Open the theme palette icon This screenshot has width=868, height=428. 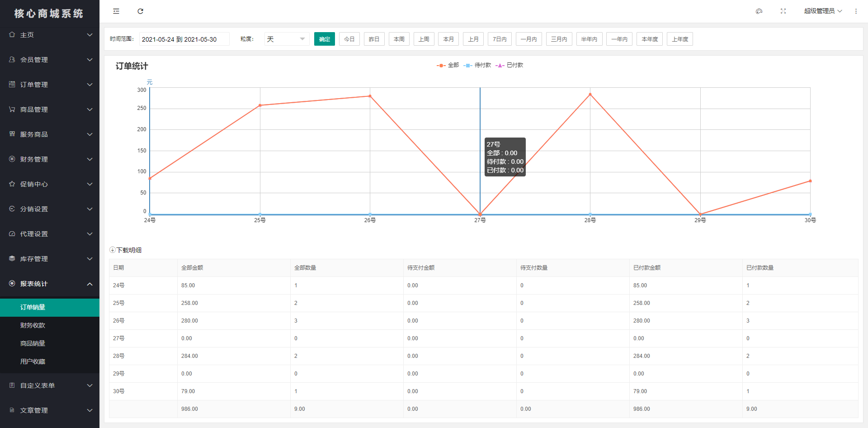point(759,11)
